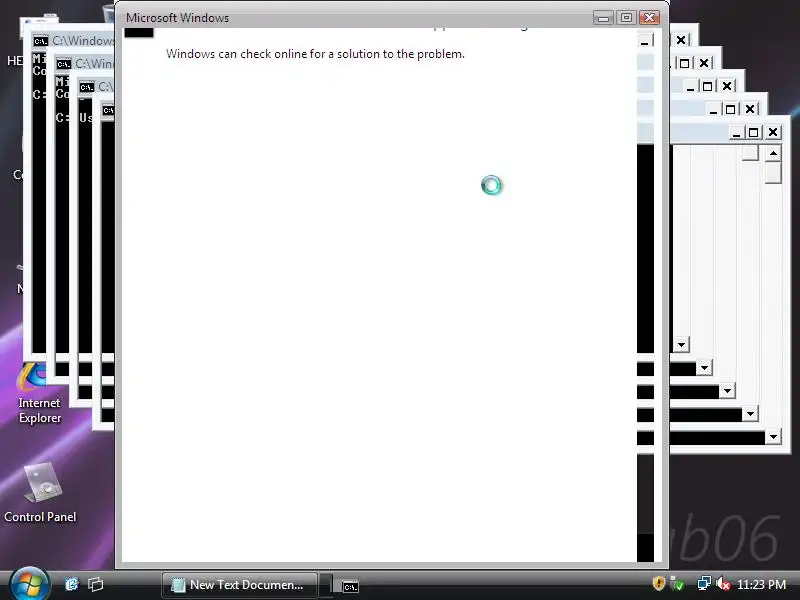Click the 11:23 PM clock
Image resolution: width=800 pixels, height=600 pixels.
click(x=761, y=584)
